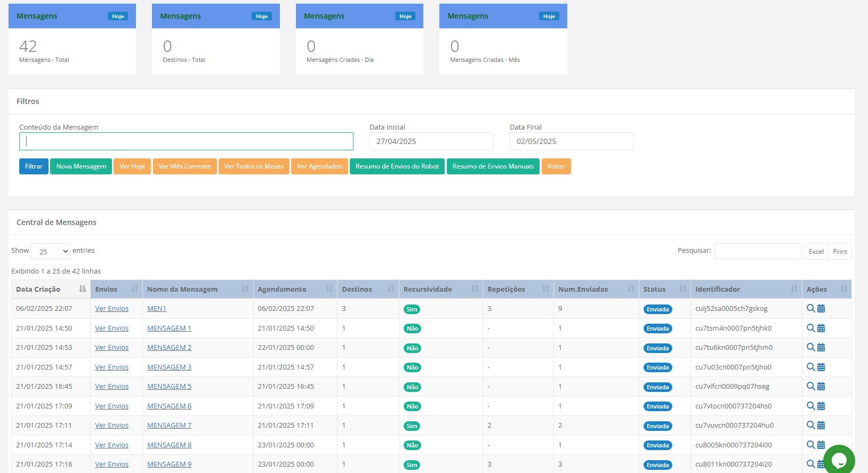Sort table by Destinos column
868x473 pixels.
(368, 289)
